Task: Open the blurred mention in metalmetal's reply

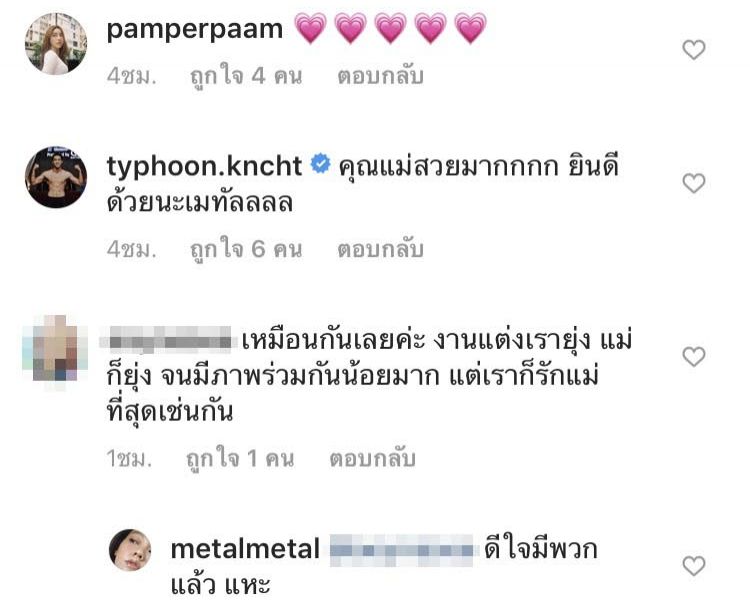Action: [401, 550]
